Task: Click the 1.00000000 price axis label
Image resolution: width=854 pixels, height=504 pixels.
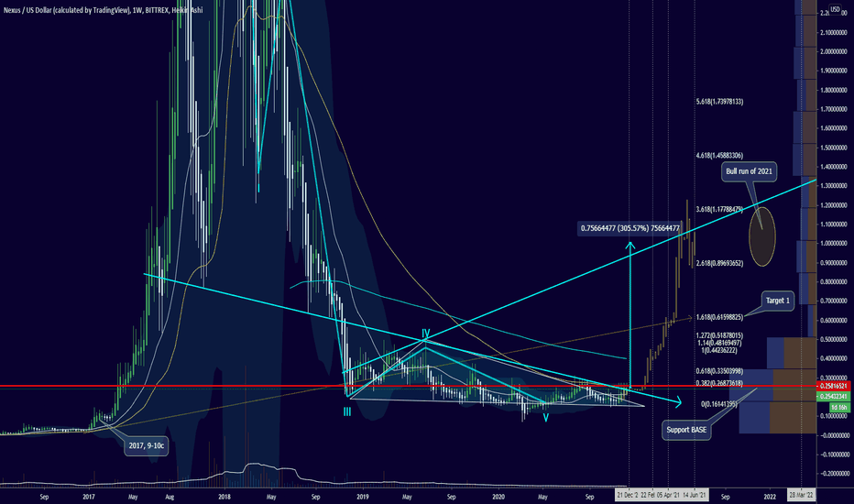Action: (x=833, y=244)
